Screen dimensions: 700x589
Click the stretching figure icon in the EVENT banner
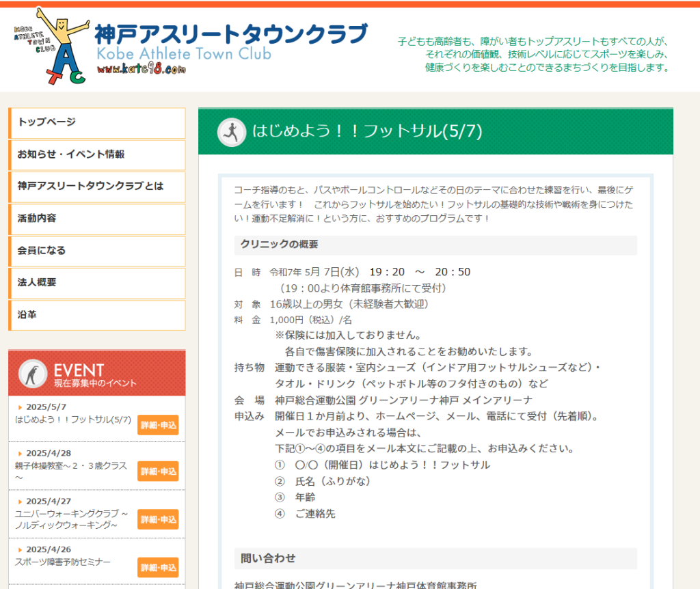(33, 374)
